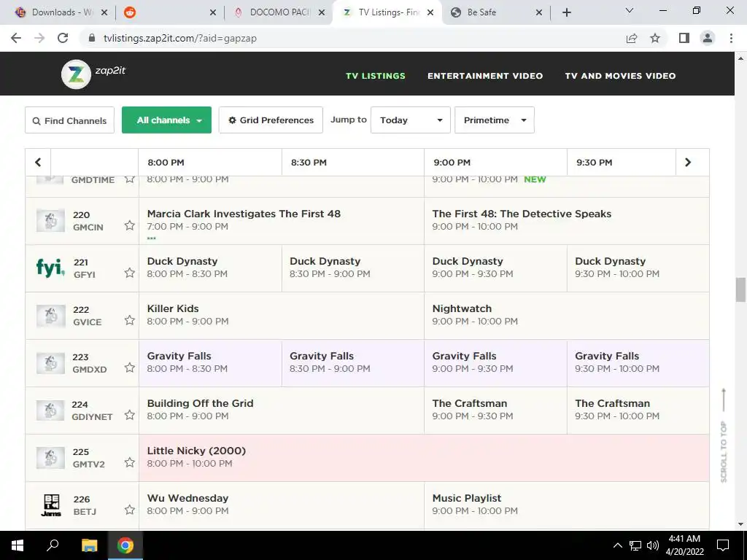Favorite channel 220 GMCIN with its star
Image resolution: width=747 pixels, height=560 pixels.
tap(130, 225)
